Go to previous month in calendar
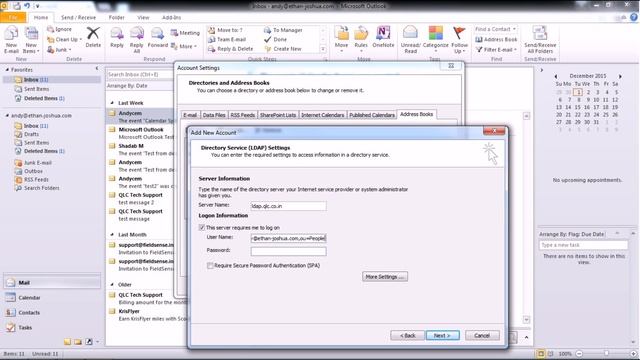The image size is (640, 360). (x=556, y=76)
